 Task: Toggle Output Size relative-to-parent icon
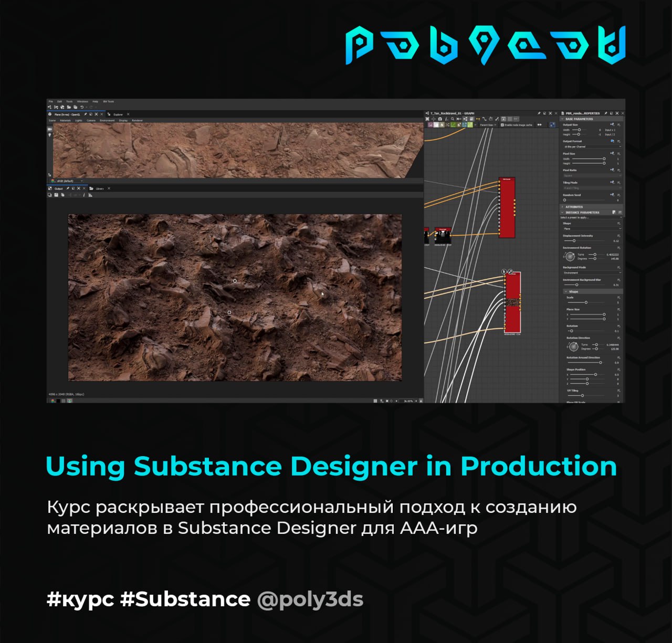612,125
